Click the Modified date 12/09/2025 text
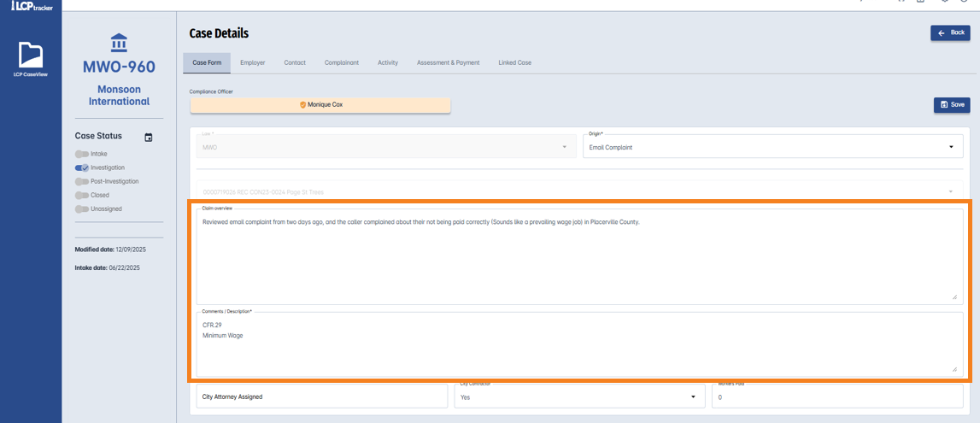This screenshot has width=980, height=423. pyautogui.click(x=109, y=250)
